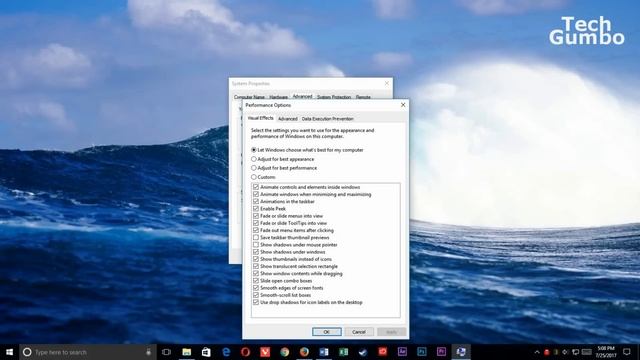
Task: Open the Data Execution Prevention tab
Action: 327,119
